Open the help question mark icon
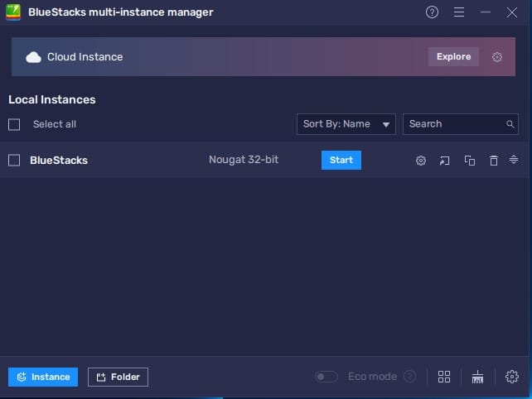This screenshot has width=532, height=399. pos(432,12)
